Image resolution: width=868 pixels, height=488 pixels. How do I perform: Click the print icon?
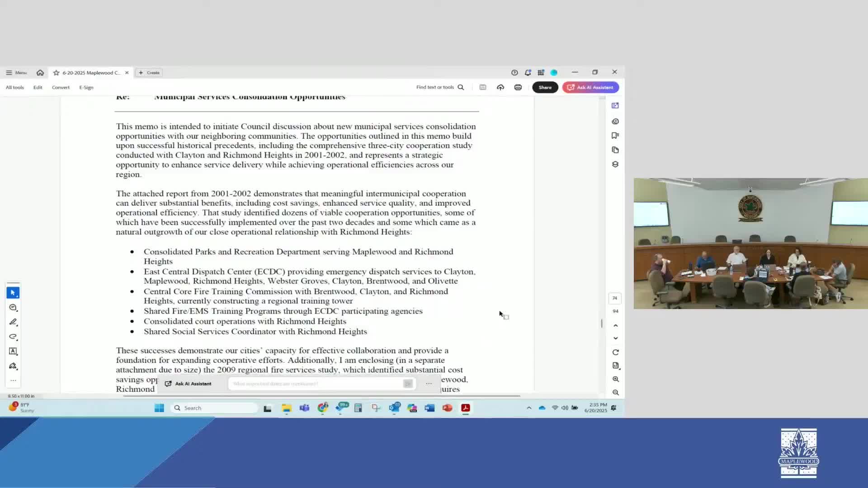518,87
